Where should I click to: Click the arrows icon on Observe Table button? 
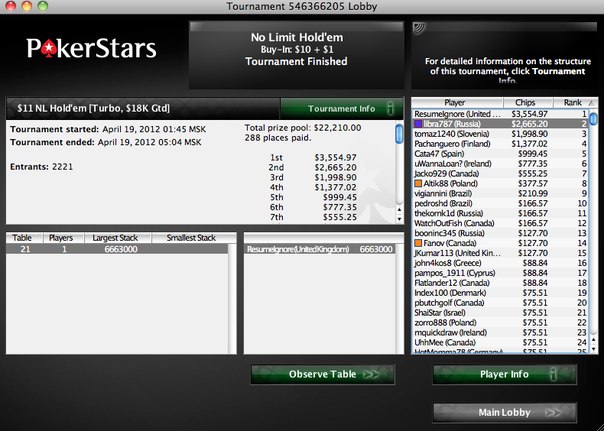tap(371, 374)
